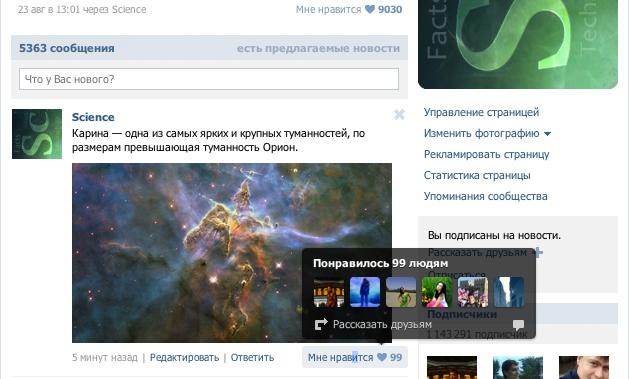This screenshot has width=629, height=379.
Task: Open the Science avatar beside the post
Action: (x=37, y=134)
